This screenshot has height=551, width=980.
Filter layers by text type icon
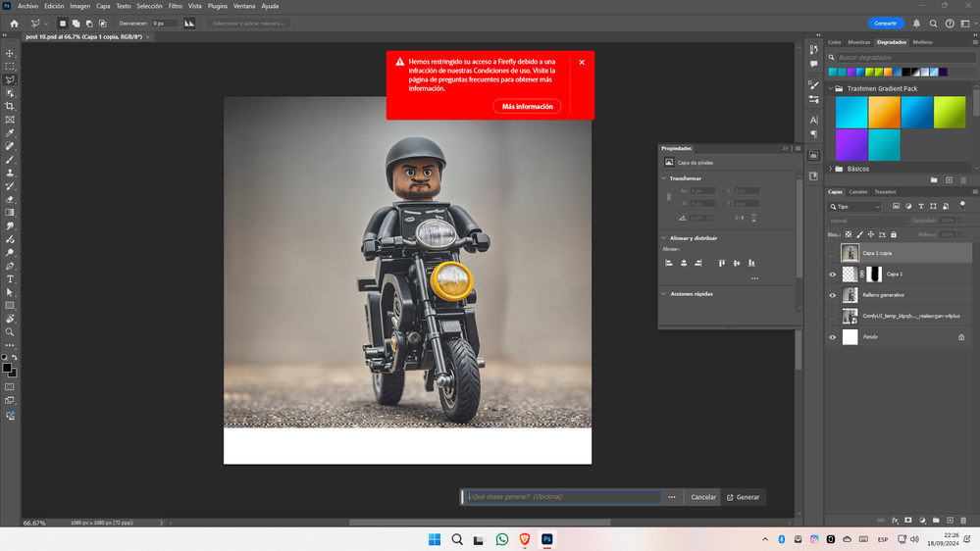(920, 206)
